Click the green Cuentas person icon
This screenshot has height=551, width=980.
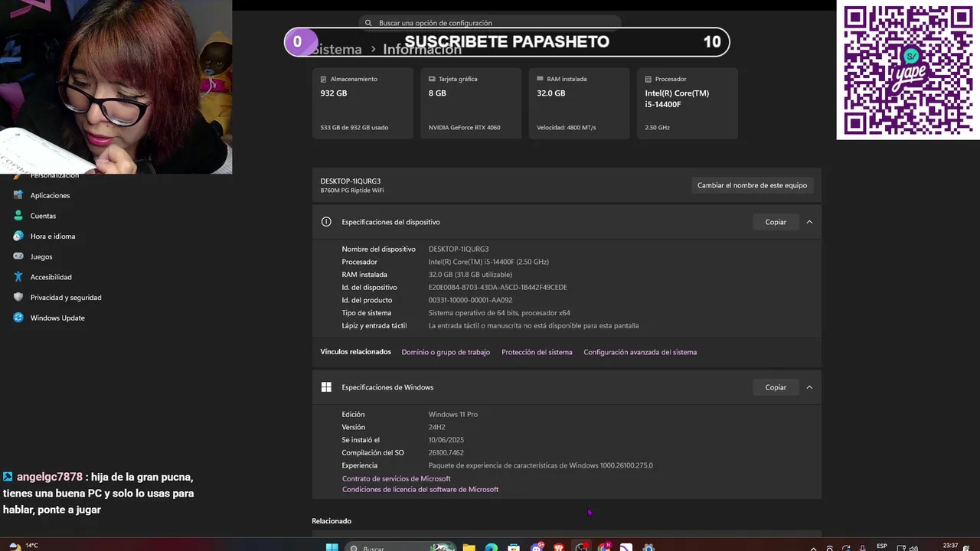(x=18, y=216)
